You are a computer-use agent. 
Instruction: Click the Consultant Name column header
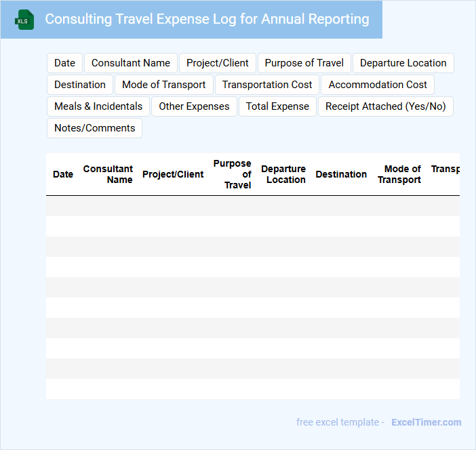pyautogui.click(x=108, y=174)
